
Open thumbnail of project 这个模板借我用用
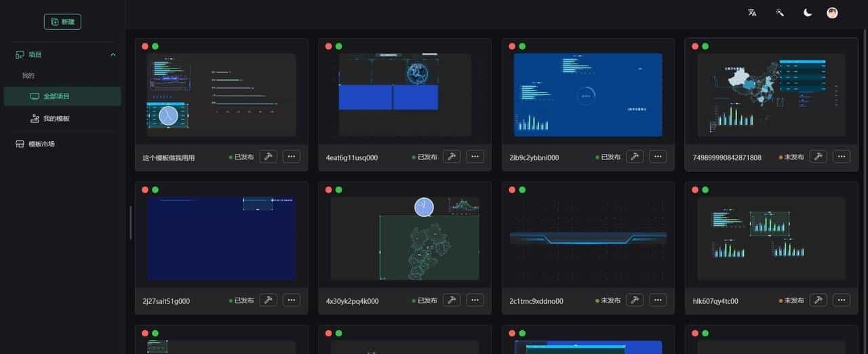click(x=221, y=95)
